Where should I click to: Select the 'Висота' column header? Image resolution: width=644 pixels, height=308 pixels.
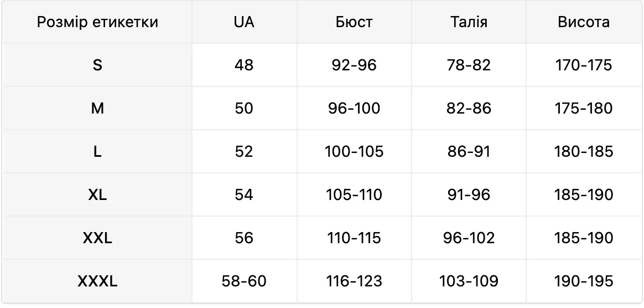(583, 22)
